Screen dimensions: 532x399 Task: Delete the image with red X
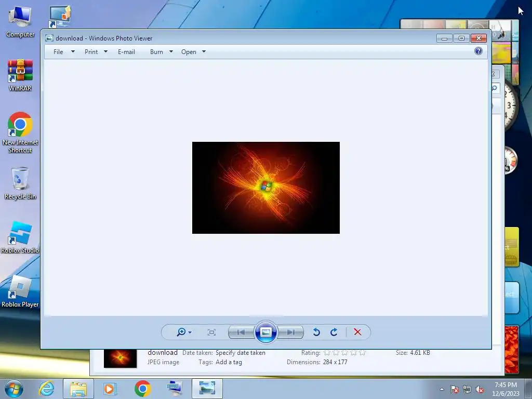357,332
